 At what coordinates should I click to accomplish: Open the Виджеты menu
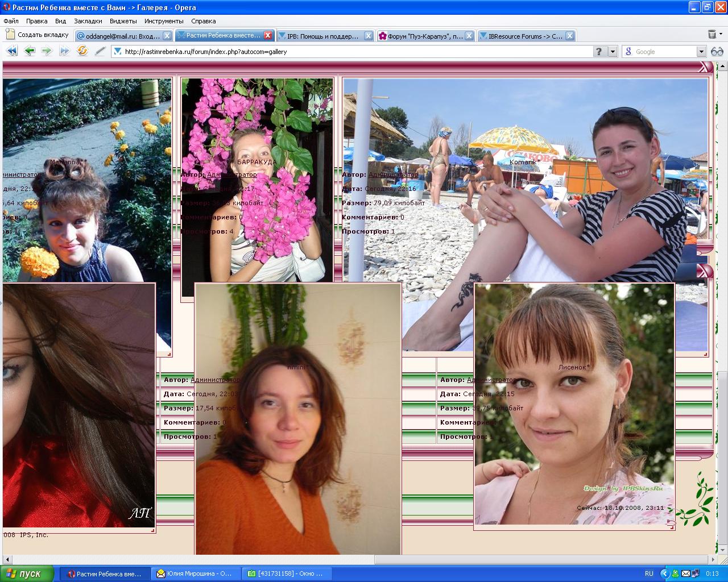pyautogui.click(x=123, y=21)
